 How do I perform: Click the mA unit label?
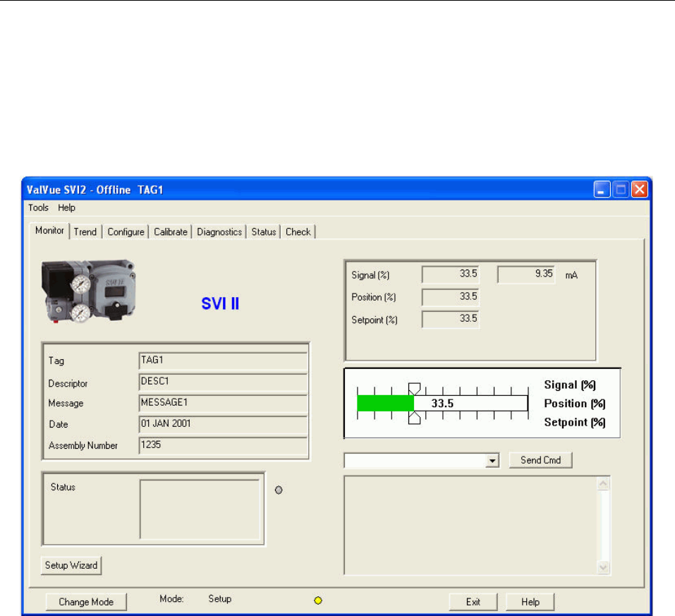(572, 276)
